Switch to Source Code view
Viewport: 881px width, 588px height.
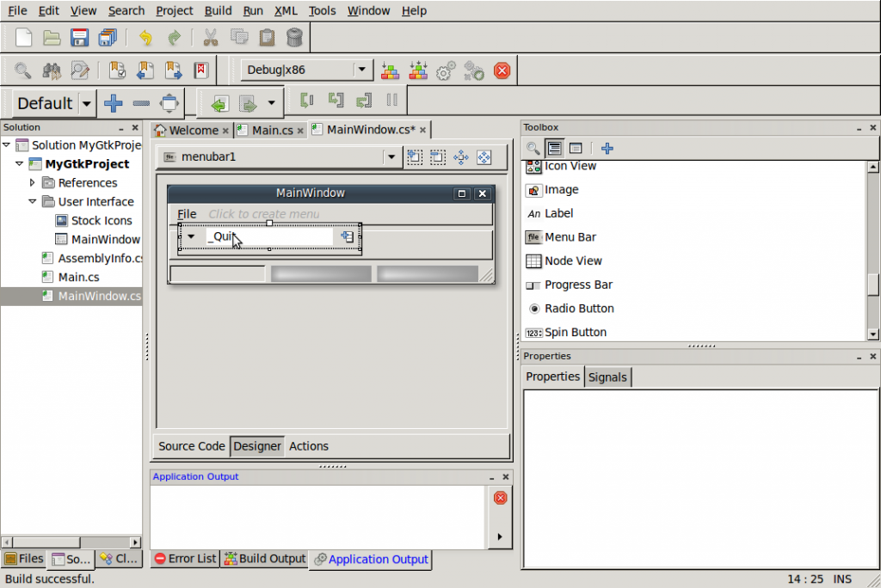point(192,446)
